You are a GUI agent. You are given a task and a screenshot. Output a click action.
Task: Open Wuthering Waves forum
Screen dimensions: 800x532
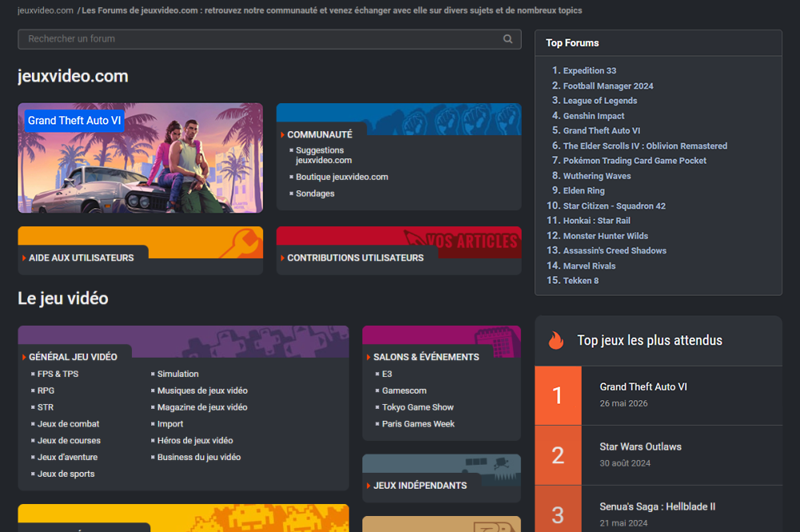[597, 176]
